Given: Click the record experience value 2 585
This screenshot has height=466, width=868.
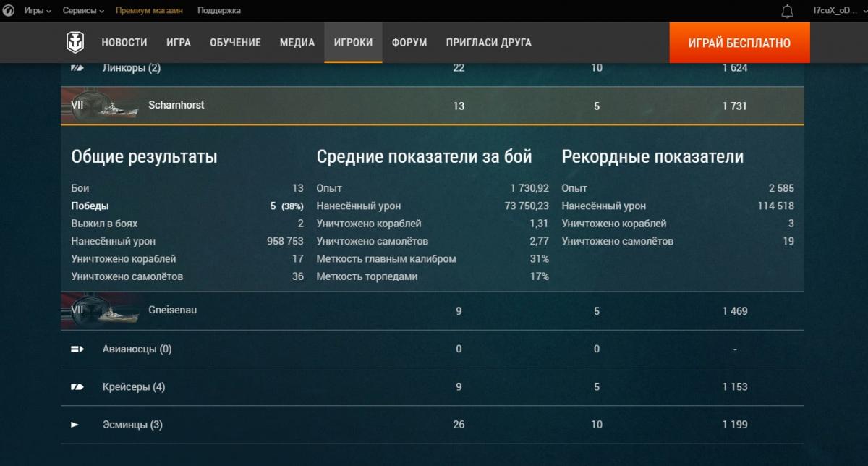Looking at the screenshot, I should 781,188.
